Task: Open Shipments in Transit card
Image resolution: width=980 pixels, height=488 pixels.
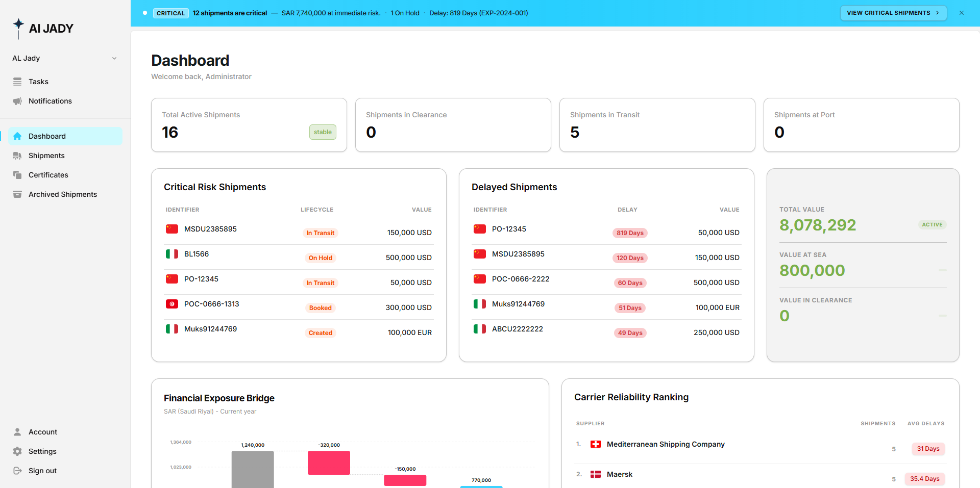Action: pos(657,125)
